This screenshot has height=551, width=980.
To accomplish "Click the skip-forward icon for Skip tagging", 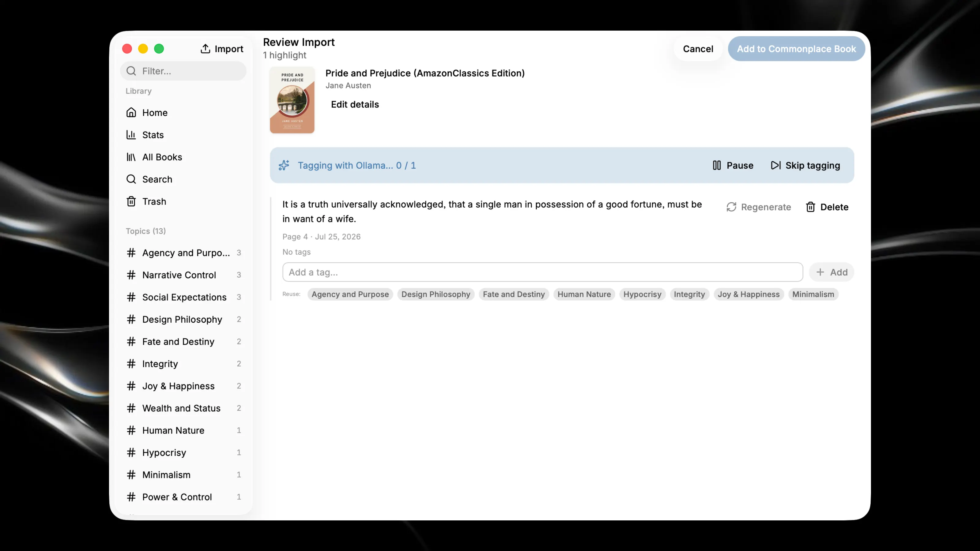I will (776, 165).
